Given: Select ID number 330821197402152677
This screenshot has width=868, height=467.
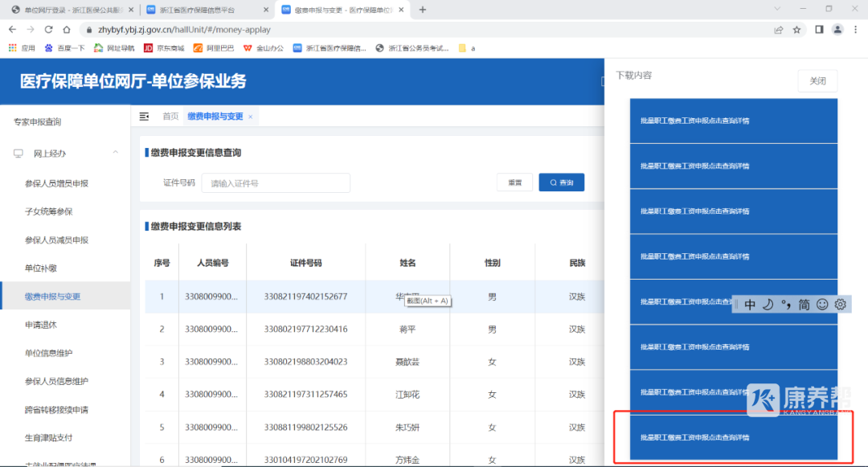Looking at the screenshot, I should point(305,297).
